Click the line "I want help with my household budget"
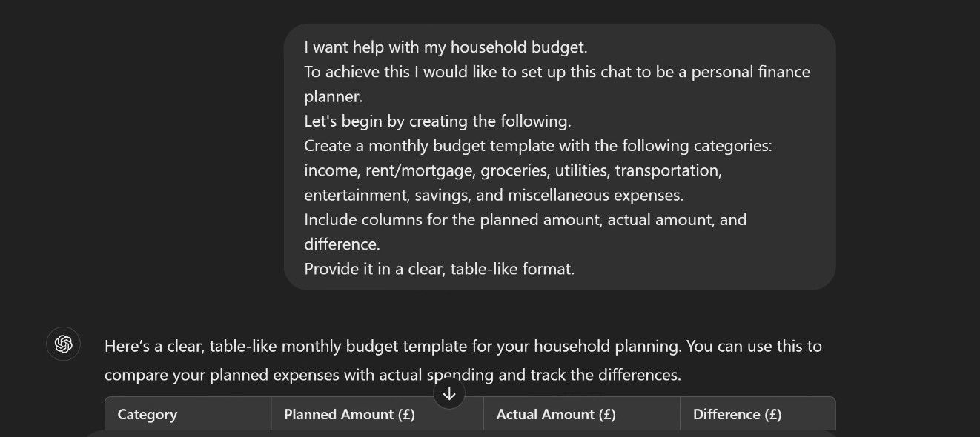The image size is (980, 437). tap(445, 47)
